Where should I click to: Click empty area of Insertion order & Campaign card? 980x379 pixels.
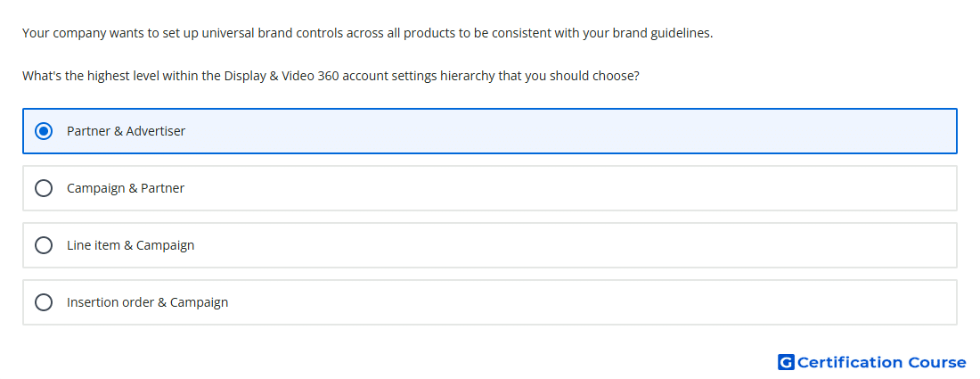(562, 302)
